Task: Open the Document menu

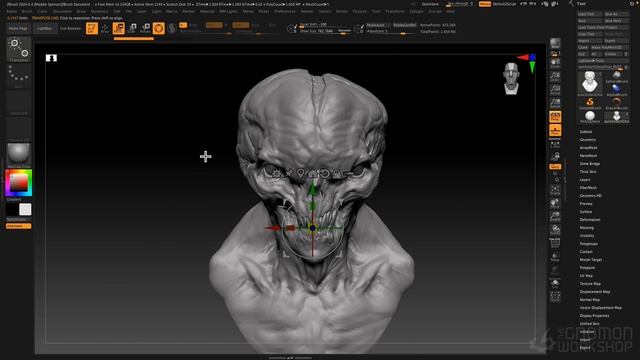Action: [x=62, y=11]
